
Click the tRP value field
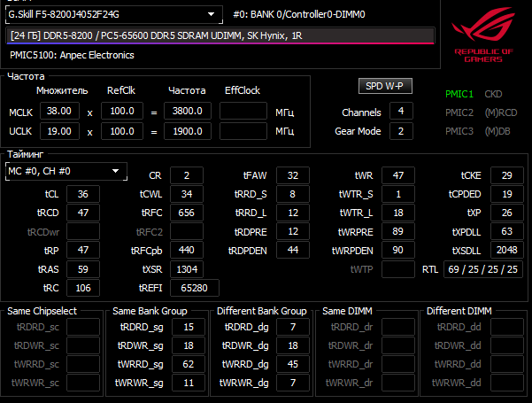(83, 251)
